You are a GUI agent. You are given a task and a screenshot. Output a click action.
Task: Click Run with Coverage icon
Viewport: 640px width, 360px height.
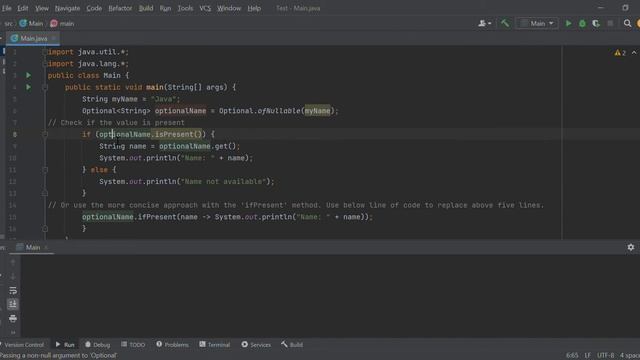(x=596, y=24)
